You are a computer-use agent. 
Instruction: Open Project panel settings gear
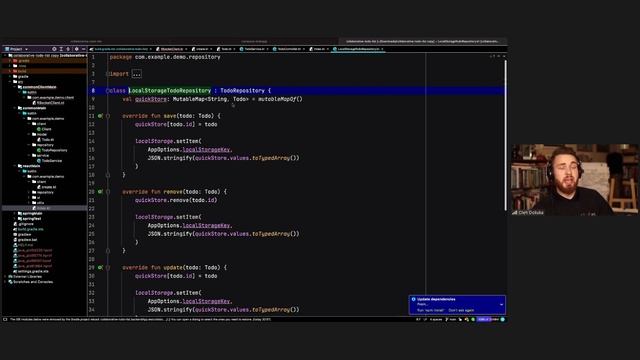coord(76,49)
